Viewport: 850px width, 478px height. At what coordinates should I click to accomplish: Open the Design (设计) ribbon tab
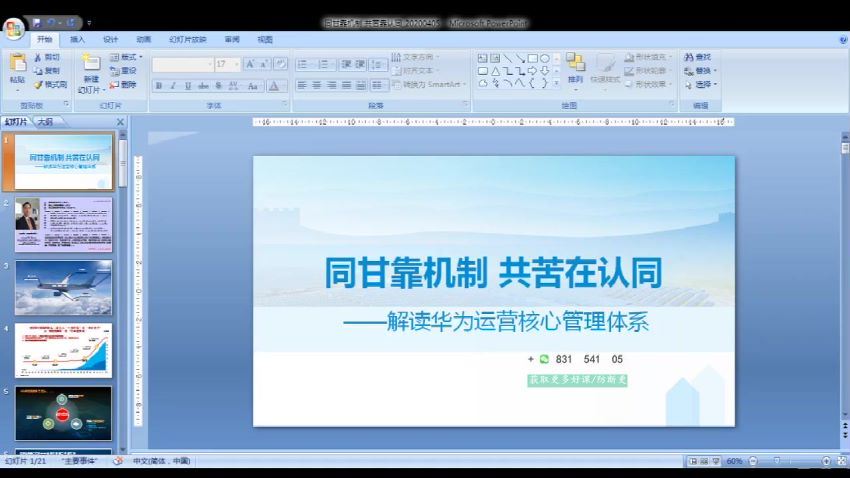[111, 40]
